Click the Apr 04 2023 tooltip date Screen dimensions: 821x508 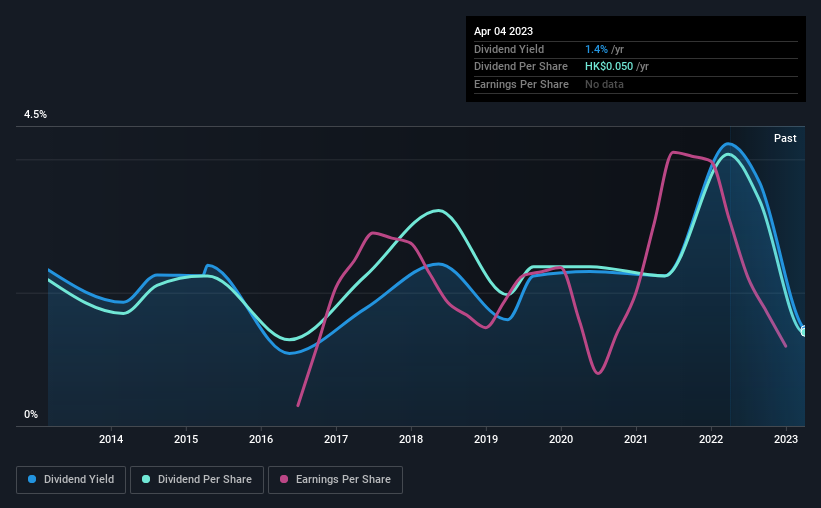tap(503, 31)
